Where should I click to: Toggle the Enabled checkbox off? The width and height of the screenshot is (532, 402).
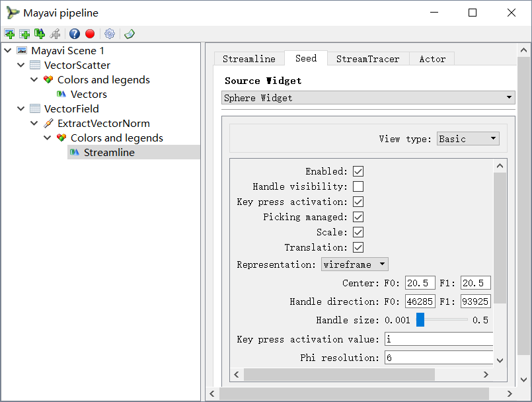click(358, 171)
